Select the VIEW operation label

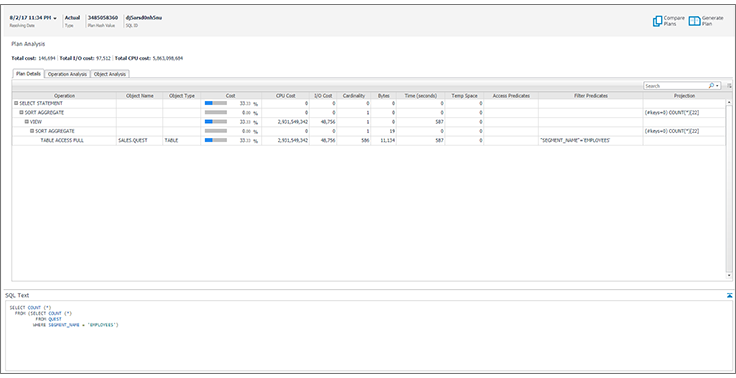(x=36, y=122)
